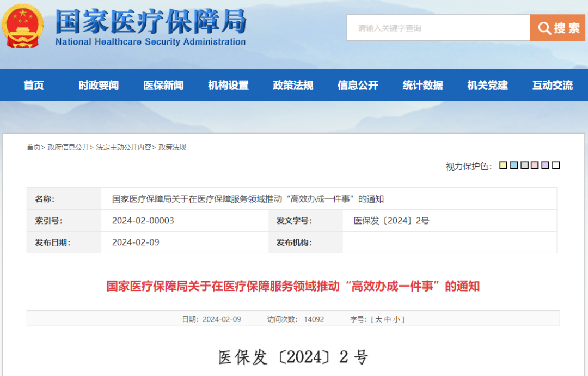This screenshot has height=376, width=588.
Task: Select the white eye-protection color swatch
Action: [556, 166]
